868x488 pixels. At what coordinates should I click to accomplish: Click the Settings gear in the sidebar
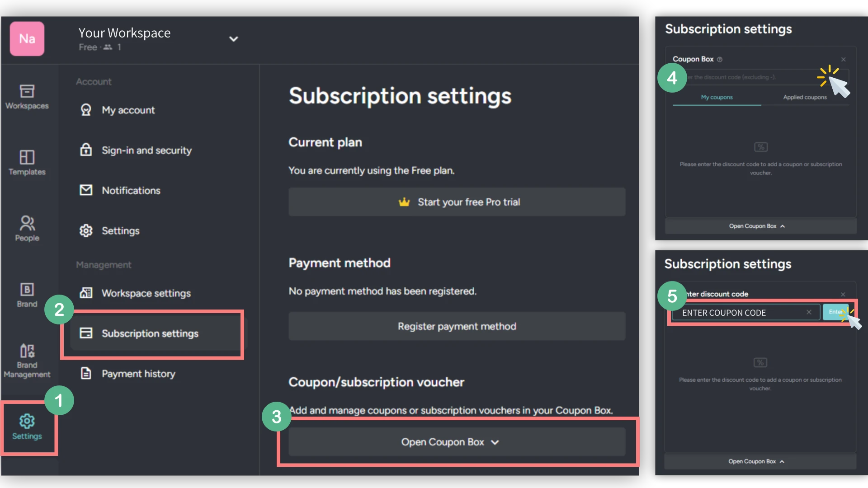click(x=27, y=427)
